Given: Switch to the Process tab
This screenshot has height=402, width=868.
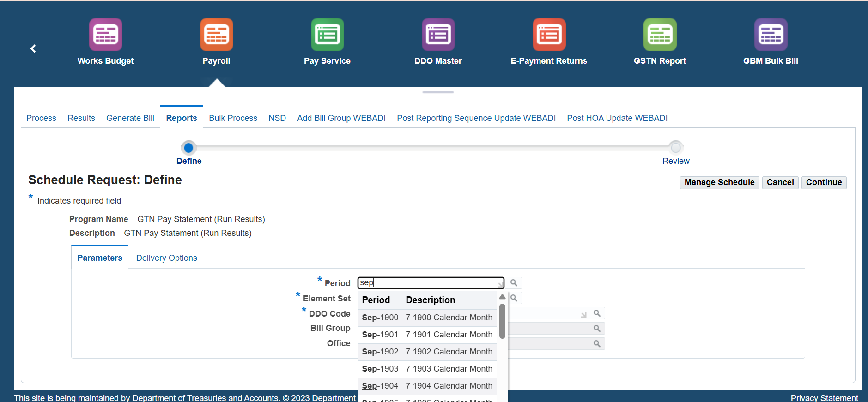Looking at the screenshot, I should [41, 118].
